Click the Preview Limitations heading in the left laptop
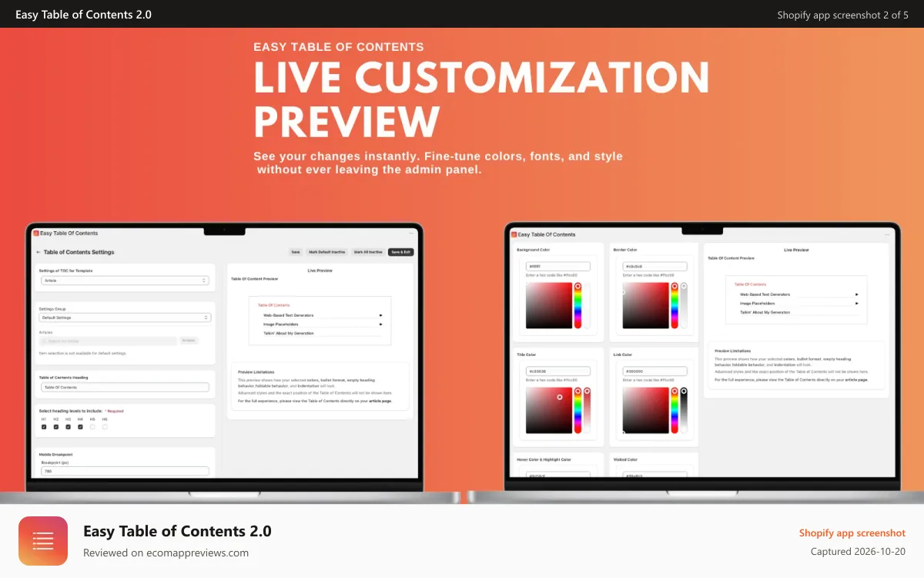This screenshot has width=924, height=578. [x=256, y=372]
